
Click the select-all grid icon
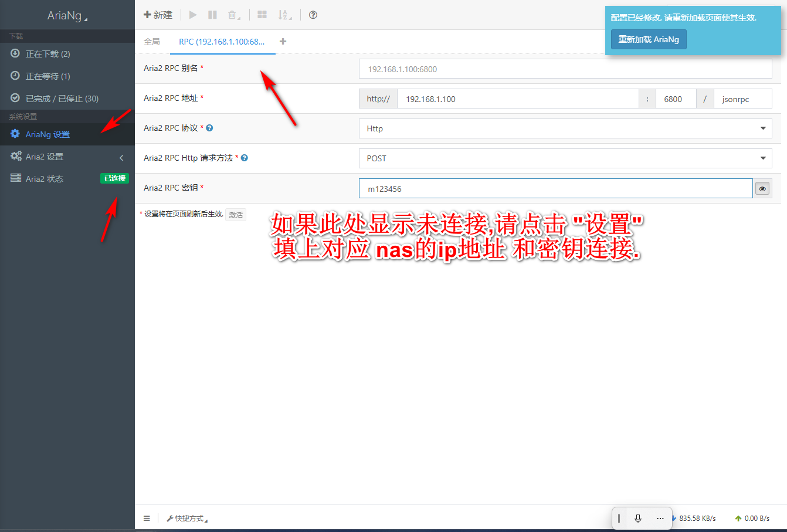[262, 15]
